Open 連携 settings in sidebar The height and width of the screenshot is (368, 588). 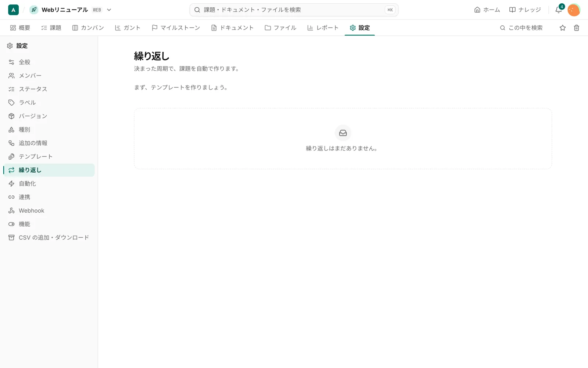pyautogui.click(x=49, y=197)
